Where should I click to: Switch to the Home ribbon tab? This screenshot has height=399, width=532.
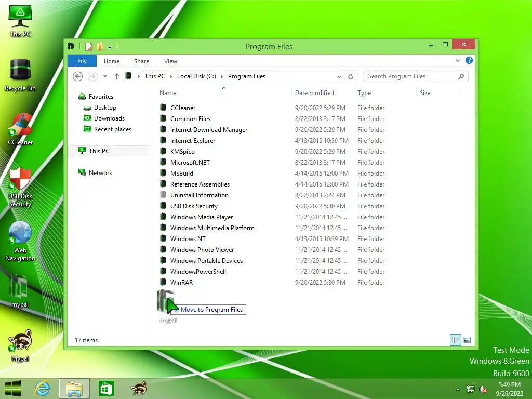(x=112, y=61)
